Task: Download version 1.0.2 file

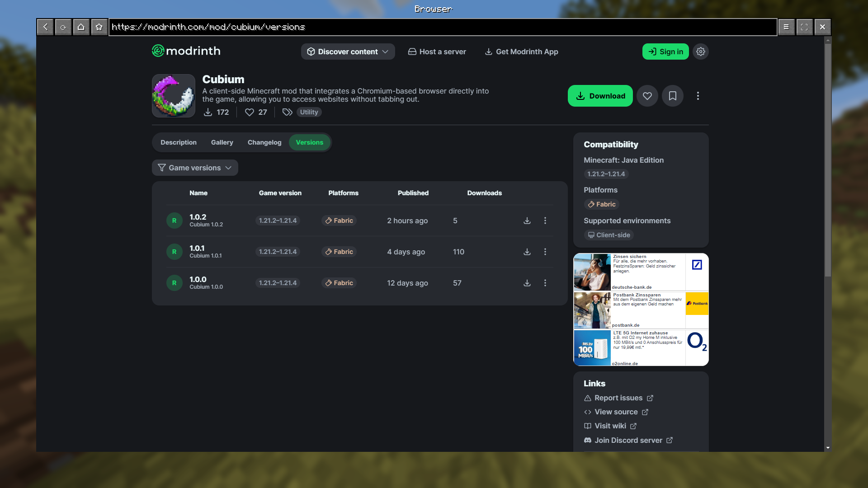Action: point(527,221)
